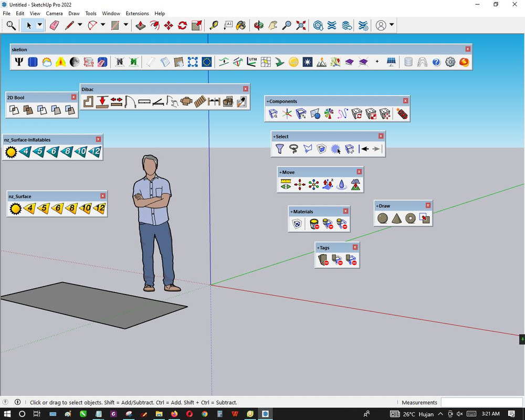The height and width of the screenshot is (420, 525).
Task: Click the Dibac wall tool icon
Action: tap(88, 101)
